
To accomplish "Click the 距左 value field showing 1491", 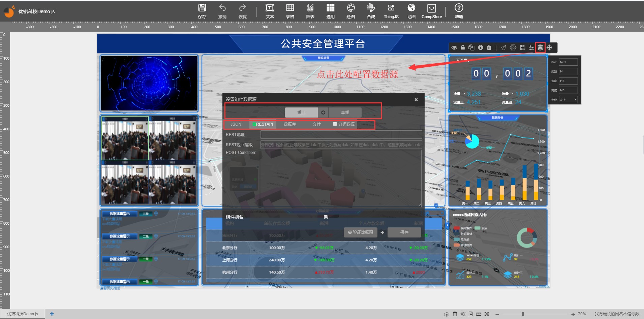I will (x=568, y=62).
